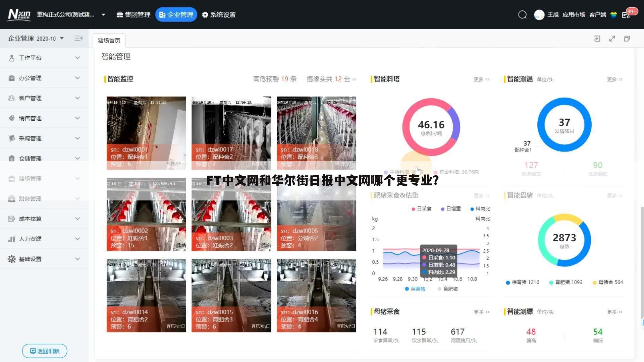This screenshot has height=362, width=644.
Task: Open camera feed dzwl0017 thumbnail
Action: (231, 133)
